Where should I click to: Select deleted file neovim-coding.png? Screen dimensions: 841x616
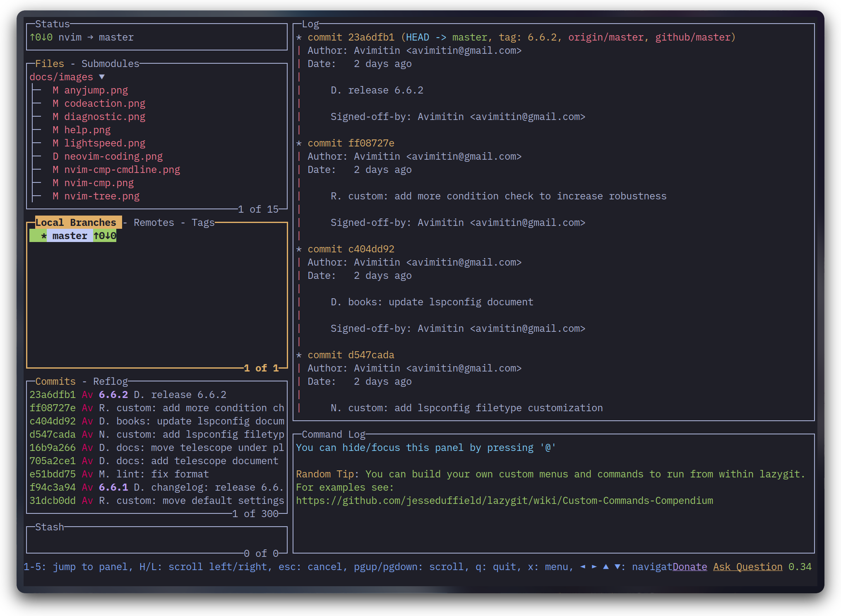[x=113, y=156]
